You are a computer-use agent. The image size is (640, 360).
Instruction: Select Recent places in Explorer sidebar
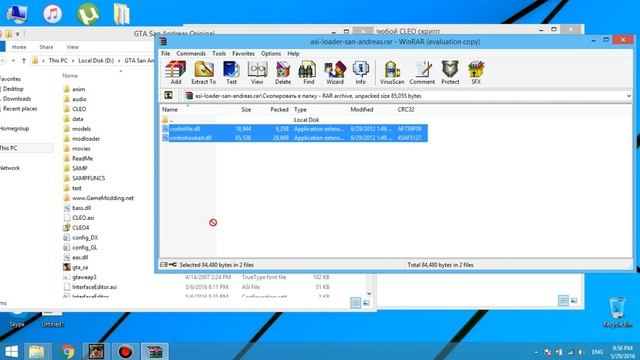click(x=20, y=109)
